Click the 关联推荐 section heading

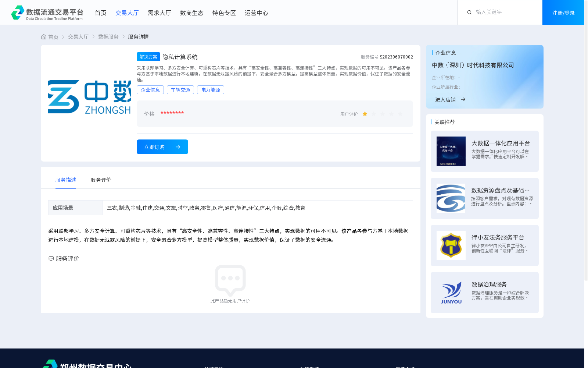pyautogui.click(x=445, y=122)
